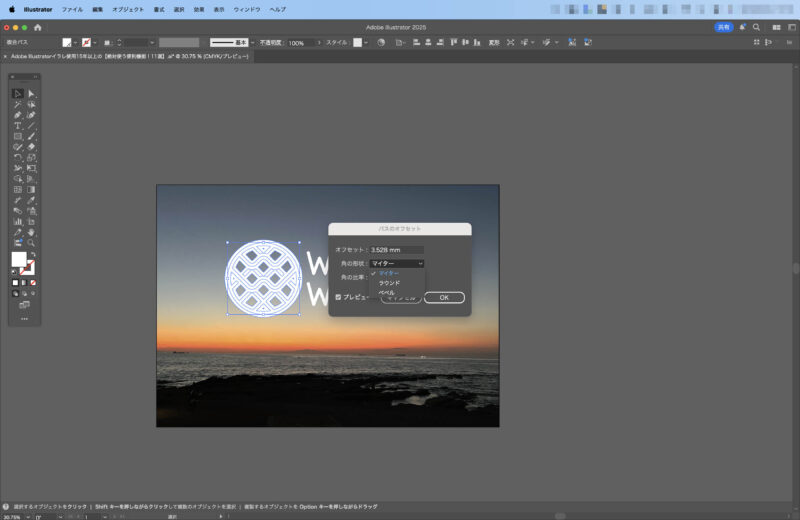The image size is (800, 520).
Task: Open the 不透明度 opacity dropdown arrow
Action: coord(319,43)
